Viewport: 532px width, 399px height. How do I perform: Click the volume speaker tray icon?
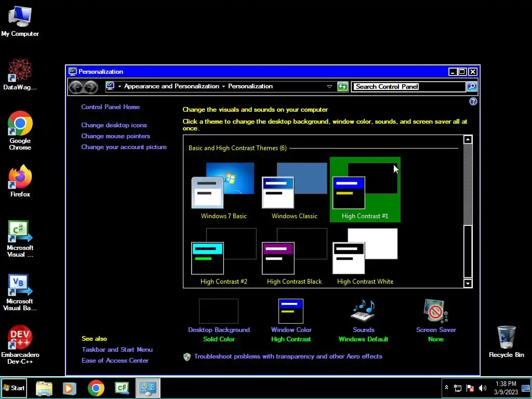coord(483,388)
